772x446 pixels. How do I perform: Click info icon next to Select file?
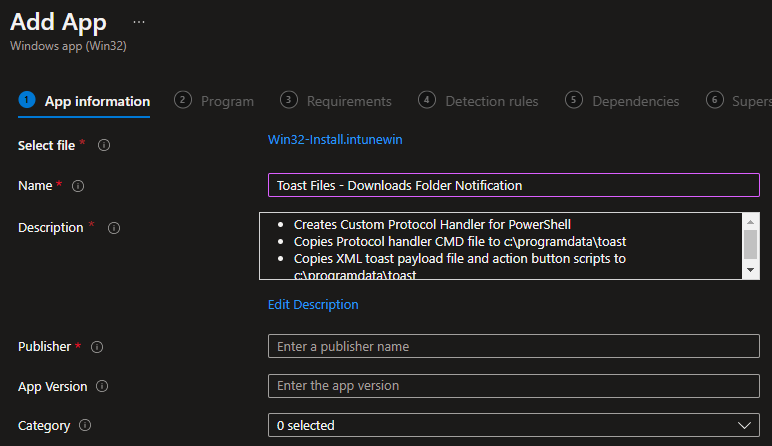[104, 146]
